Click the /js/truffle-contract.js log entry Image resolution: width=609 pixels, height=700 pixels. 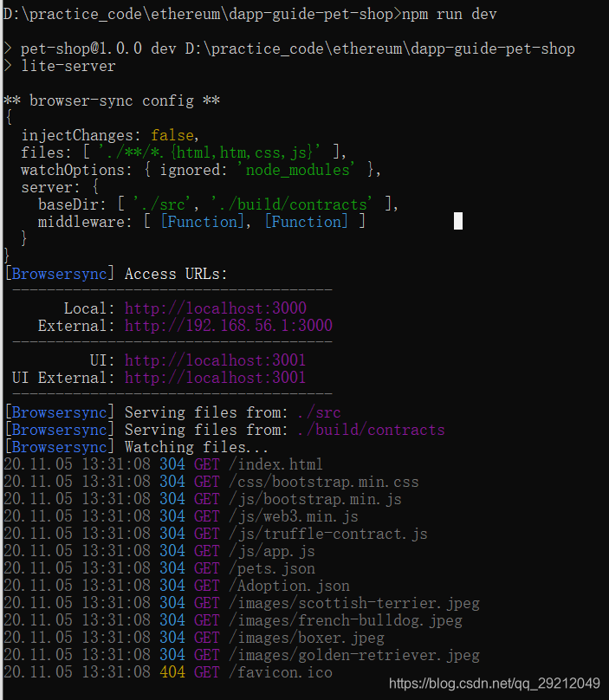215,534
